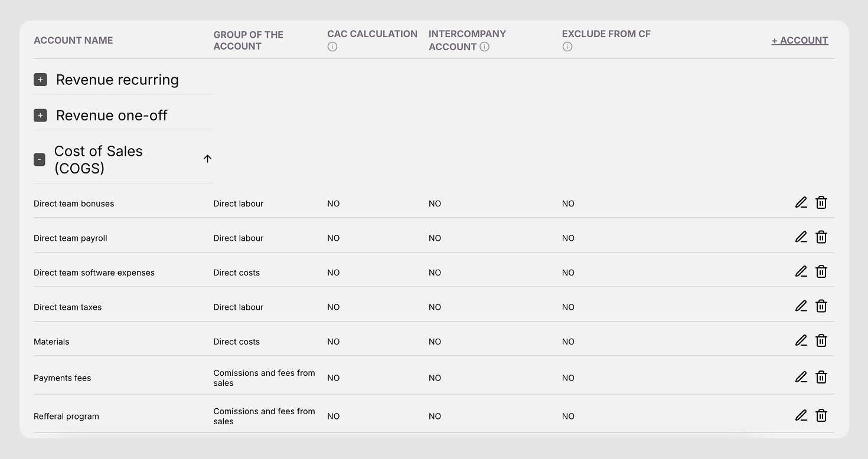Edit the Direct team bonuses account
This screenshot has width=868, height=459.
coord(801,202)
